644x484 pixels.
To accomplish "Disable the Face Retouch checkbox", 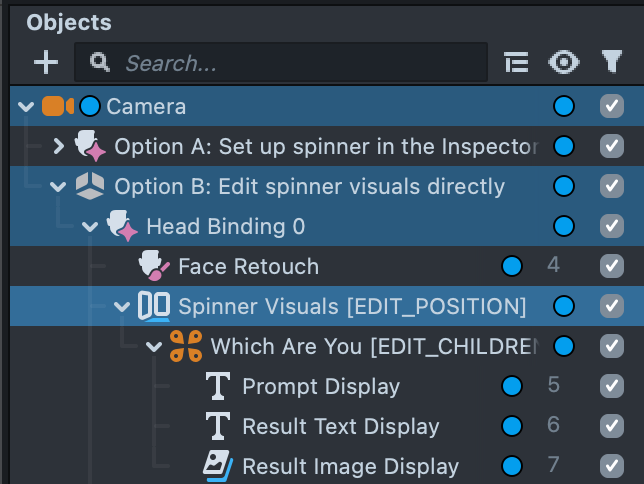I will point(611,266).
